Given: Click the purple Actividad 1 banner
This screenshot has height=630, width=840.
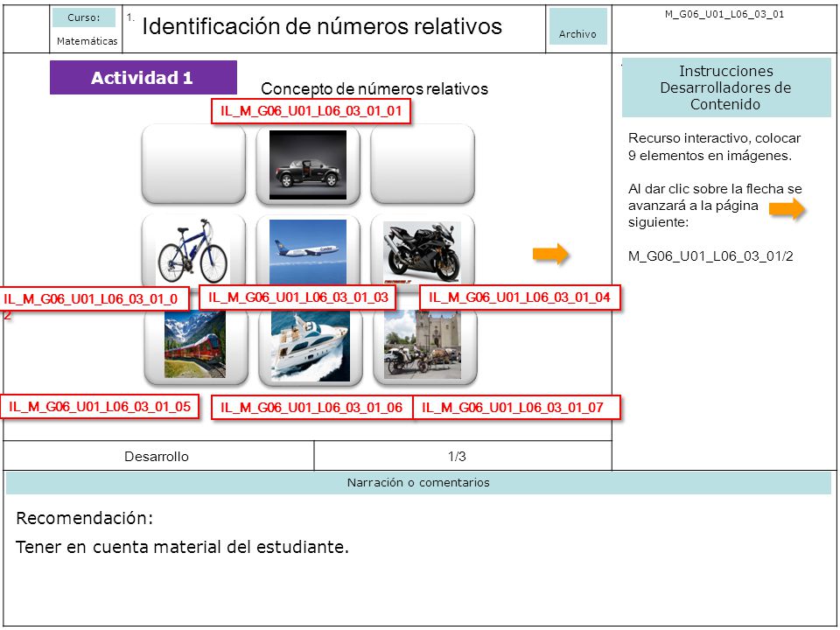Looking at the screenshot, I should [143, 78].
